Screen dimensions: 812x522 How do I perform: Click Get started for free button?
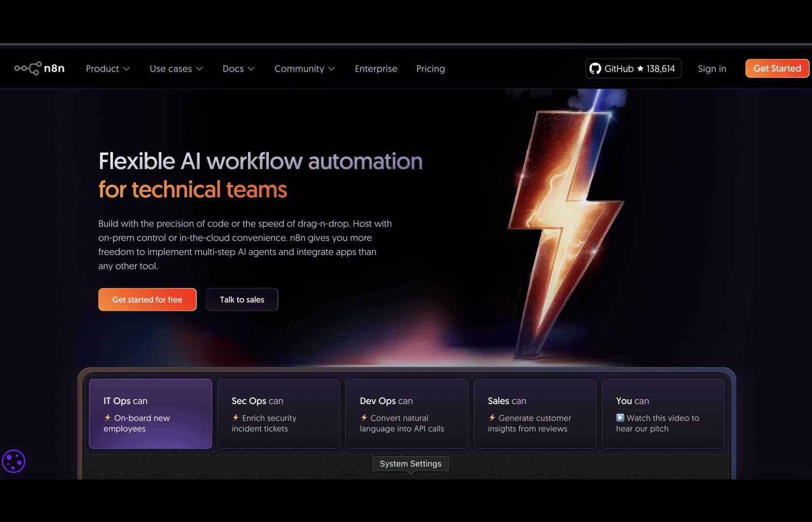coord(147,300)
